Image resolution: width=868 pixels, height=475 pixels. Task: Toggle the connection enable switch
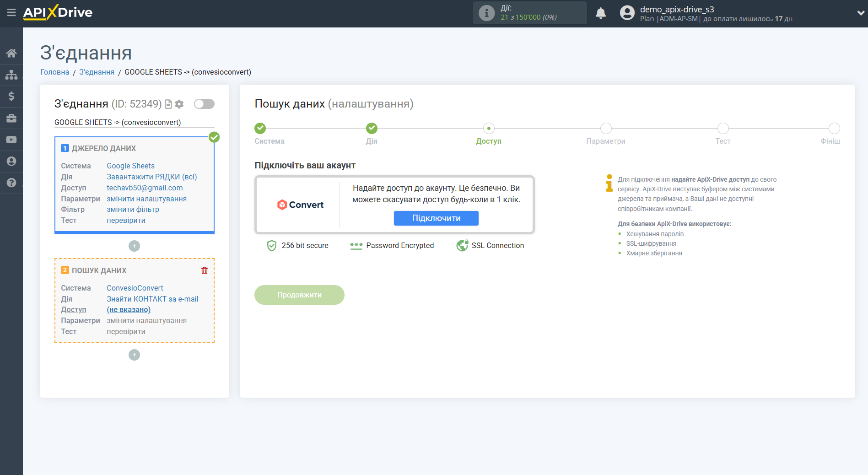pyautogui.click(x=204, y=104)
